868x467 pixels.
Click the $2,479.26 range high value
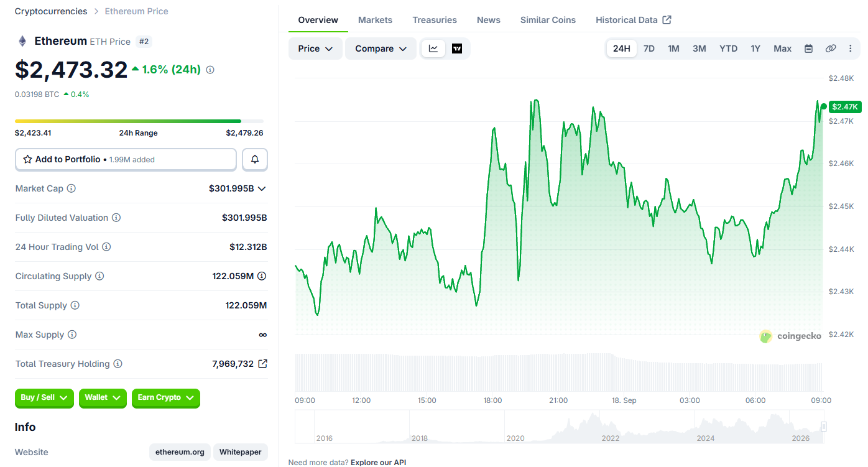[244, 133]
